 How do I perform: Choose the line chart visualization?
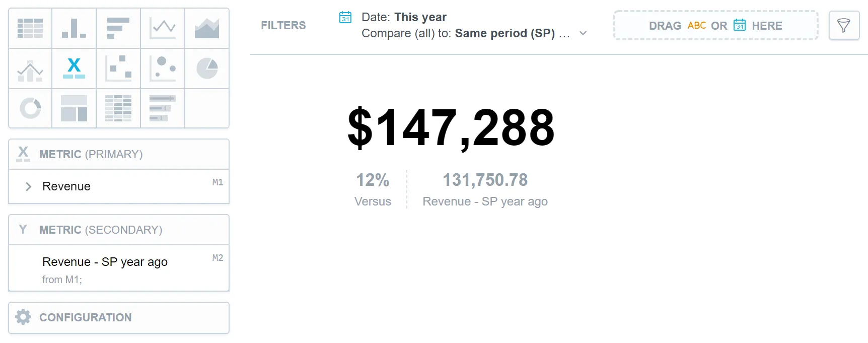(163, 28)
